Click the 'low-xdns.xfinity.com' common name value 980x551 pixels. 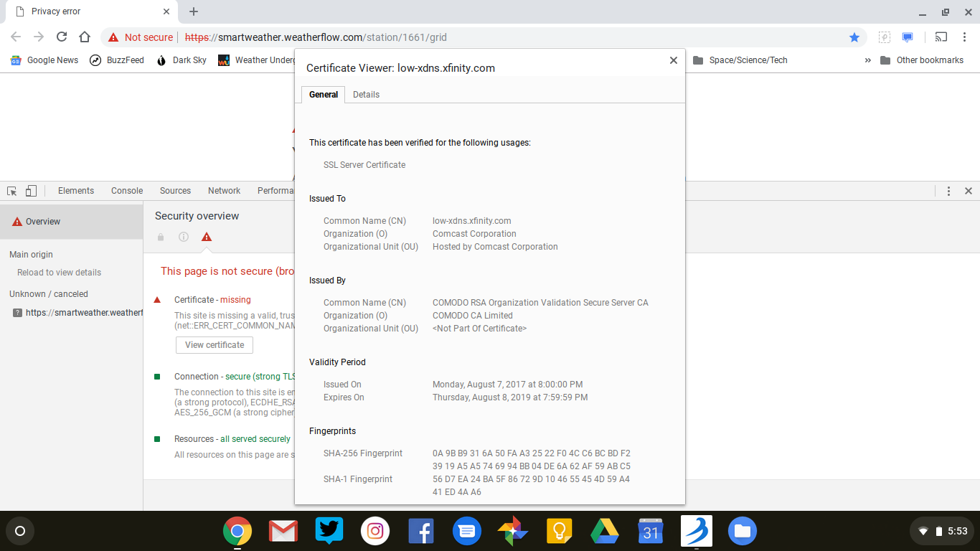472,221
